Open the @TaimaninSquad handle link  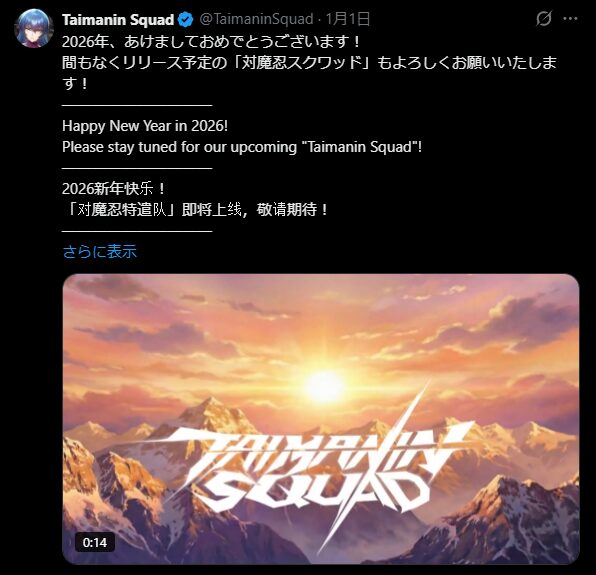point(256,19)
